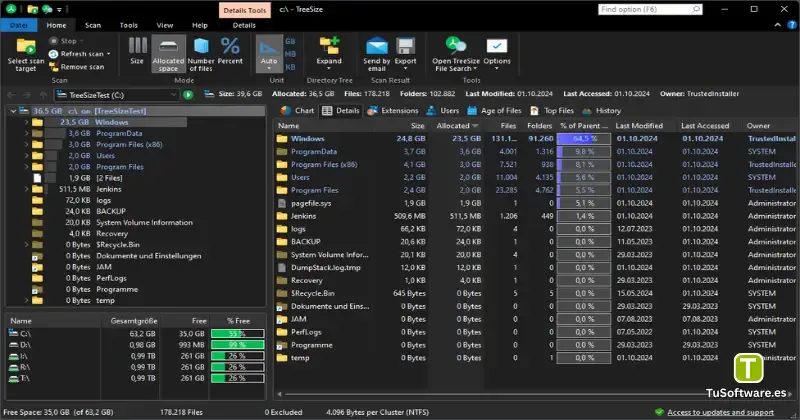Collapse the ribbon with the chevron
The width and height of the screenshot is (800, 420).
(778, 24)
